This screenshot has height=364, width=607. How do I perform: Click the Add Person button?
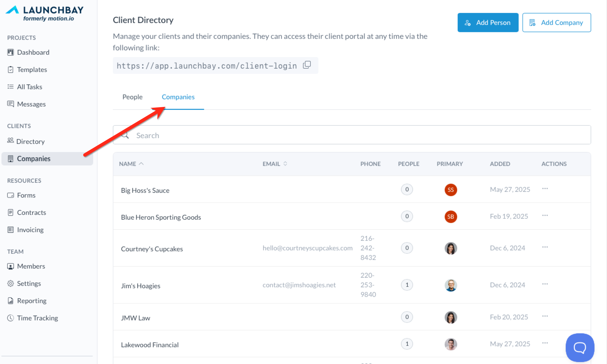click(x=488, y=23)
